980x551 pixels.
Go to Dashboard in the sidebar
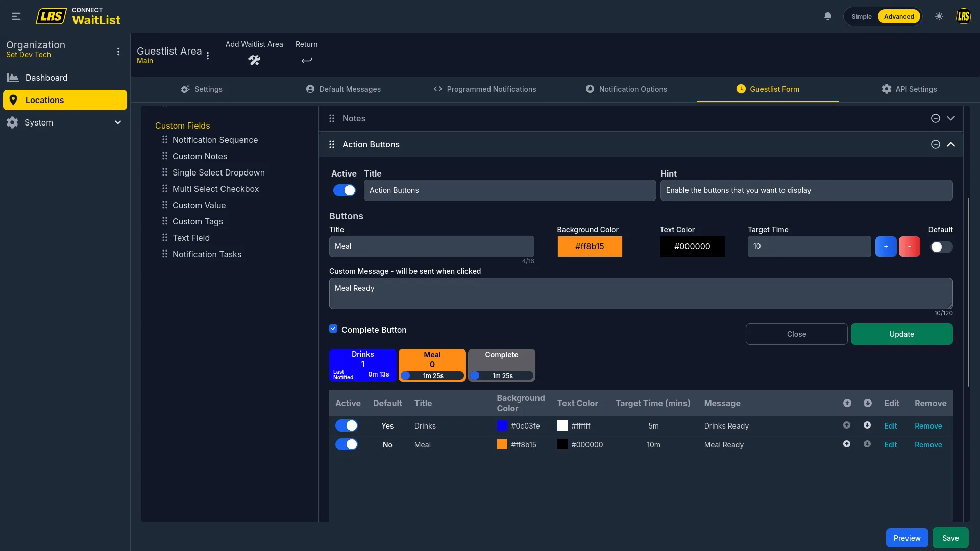pyautogui.click(x=65, y=78)
